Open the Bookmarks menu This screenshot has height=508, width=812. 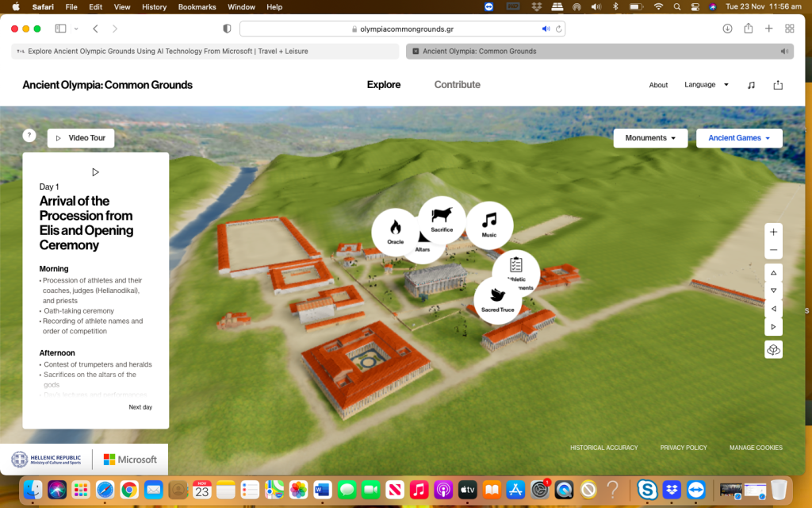pos(197,6)
